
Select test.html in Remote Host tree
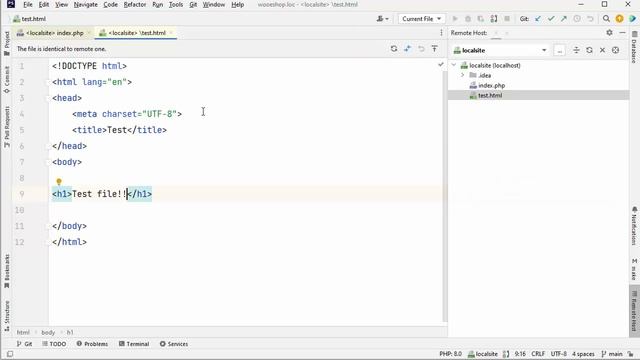pos(490,95)
